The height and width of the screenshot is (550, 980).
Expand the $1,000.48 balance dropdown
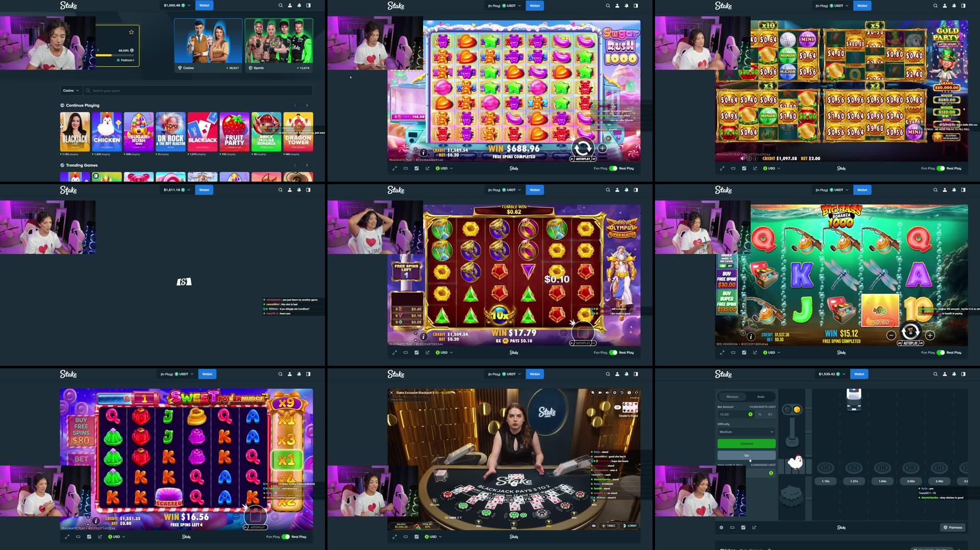point(177,6)
